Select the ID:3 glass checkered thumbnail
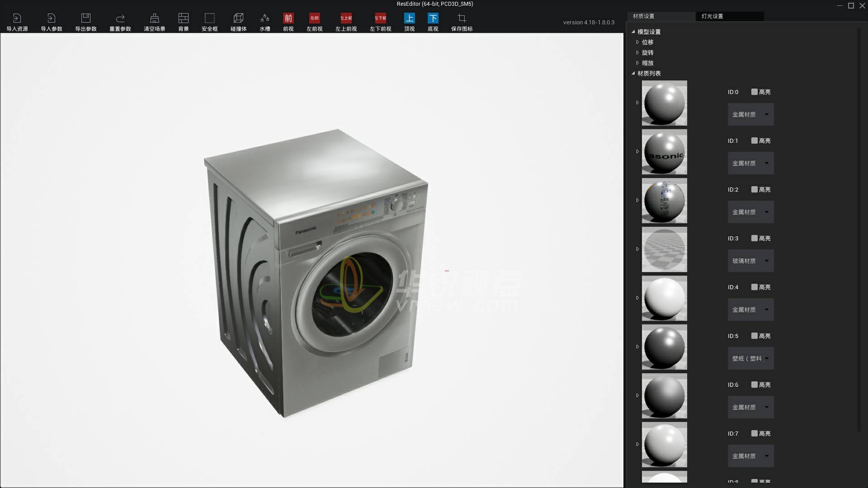This screenshot has width=868, height=488. pyautogui.click(x=664, y=249)
